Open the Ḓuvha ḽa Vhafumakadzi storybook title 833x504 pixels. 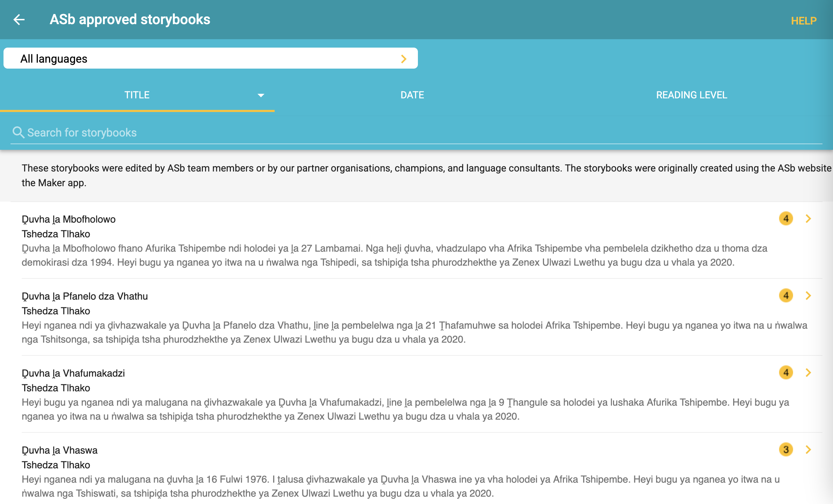tap(73, 373)
